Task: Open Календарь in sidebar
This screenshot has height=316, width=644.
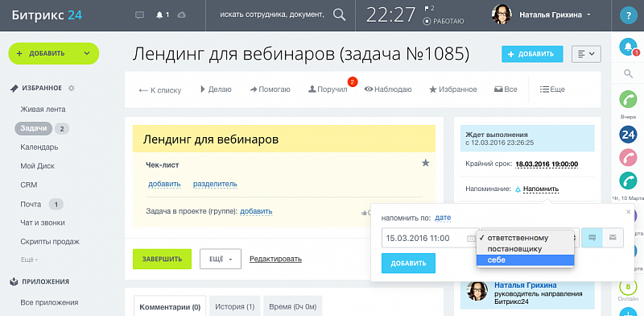Action: click(39, 148)
